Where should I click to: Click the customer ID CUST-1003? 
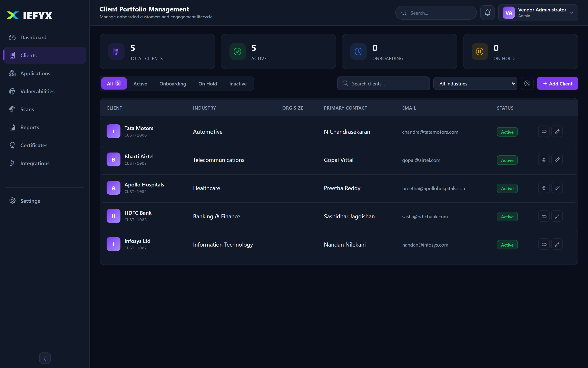click(136, 220)
